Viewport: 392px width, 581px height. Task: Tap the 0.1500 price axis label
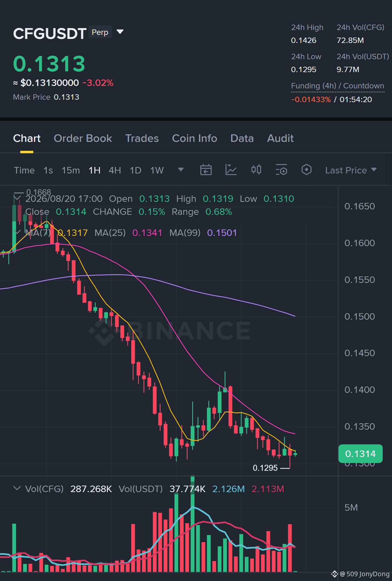[x=360, y=316]
